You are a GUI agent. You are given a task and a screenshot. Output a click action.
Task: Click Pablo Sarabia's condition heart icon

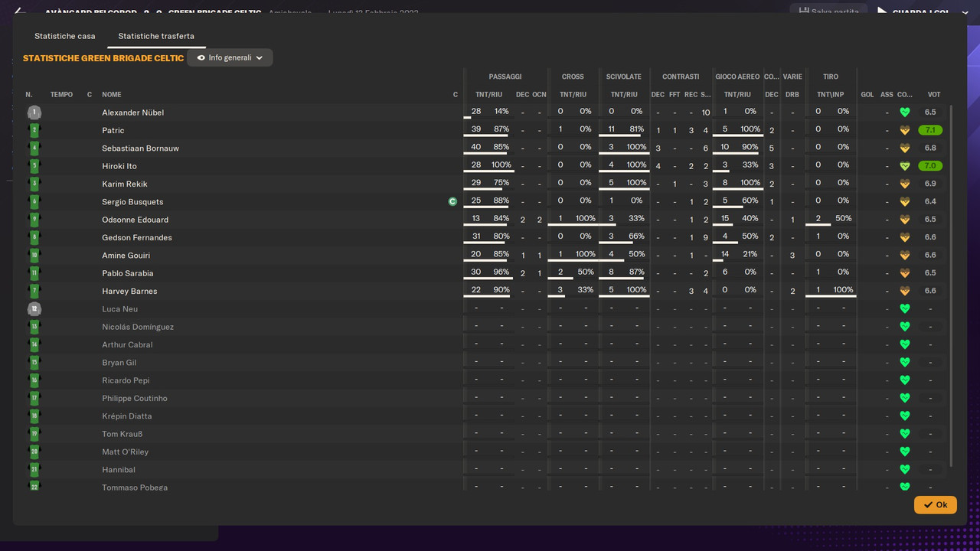pos(904,273)
